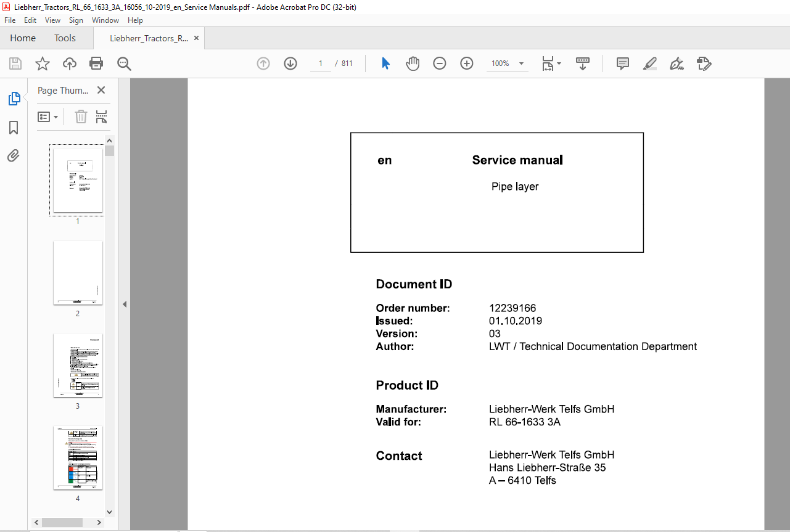Image resolution: width=790 pixels, height=532 pixels.
Task: Switch to the Home tab
Action: 23,38
